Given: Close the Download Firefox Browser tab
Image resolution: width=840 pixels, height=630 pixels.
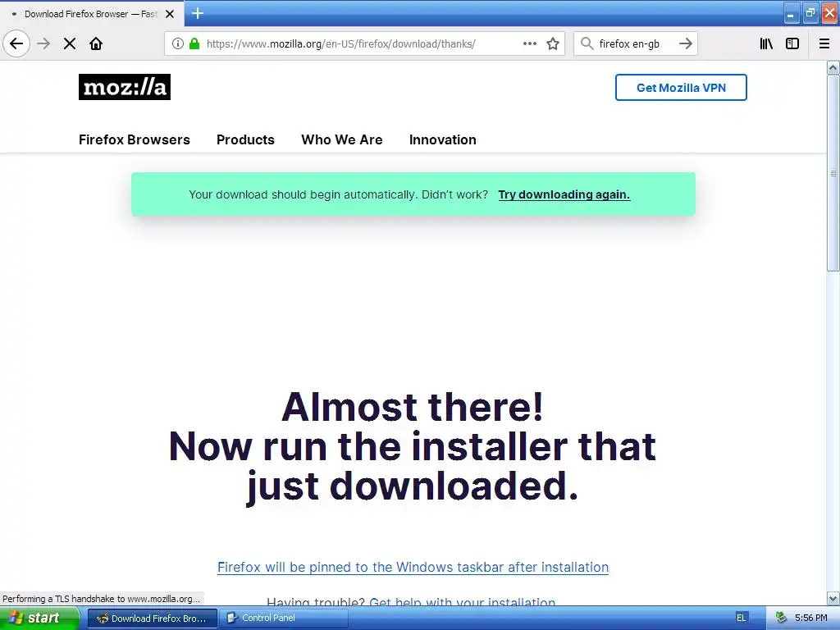Looking at the screenshot, I should click(x=170, y=14).
